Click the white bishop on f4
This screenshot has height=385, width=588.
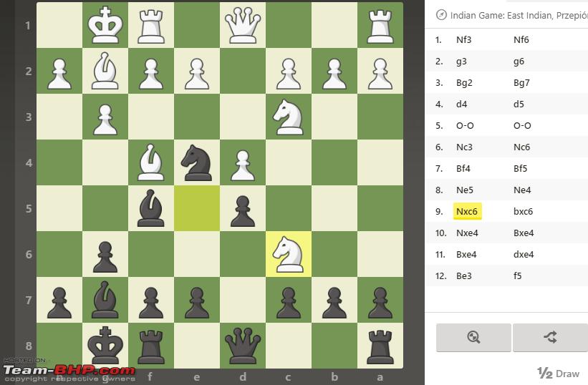coord(150,162)
